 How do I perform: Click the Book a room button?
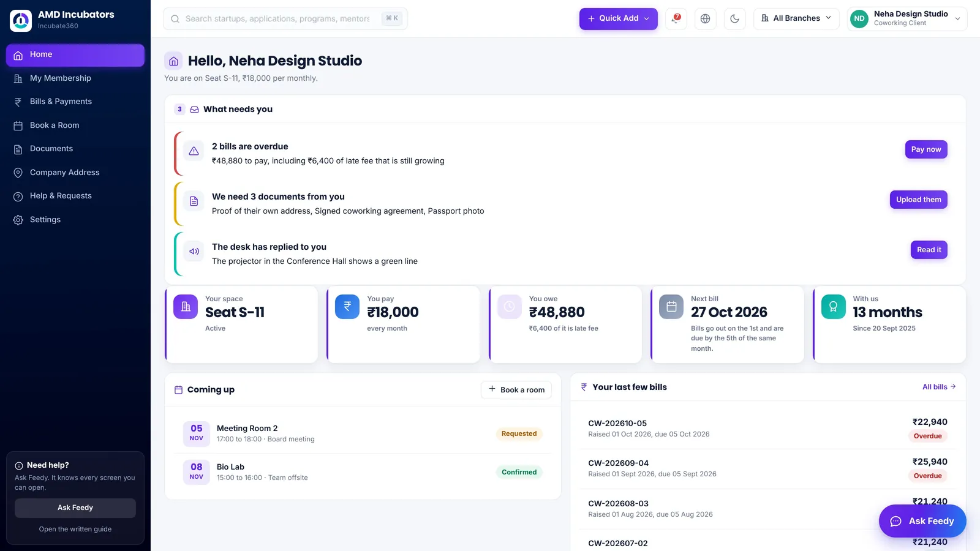516,390
